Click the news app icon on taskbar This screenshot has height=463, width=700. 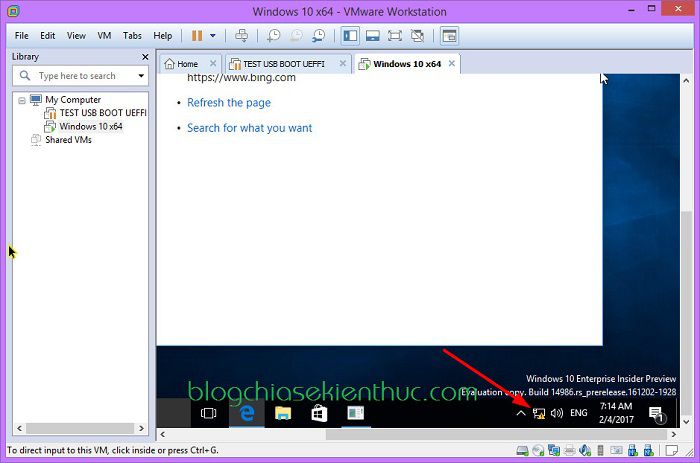356,413
